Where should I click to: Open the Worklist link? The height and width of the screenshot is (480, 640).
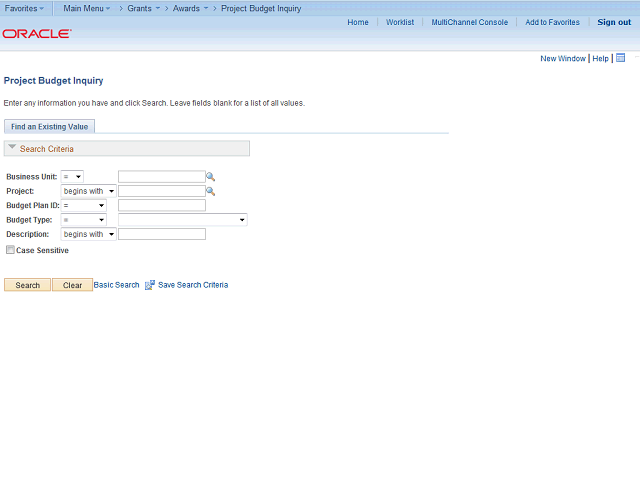coord(400,22)
